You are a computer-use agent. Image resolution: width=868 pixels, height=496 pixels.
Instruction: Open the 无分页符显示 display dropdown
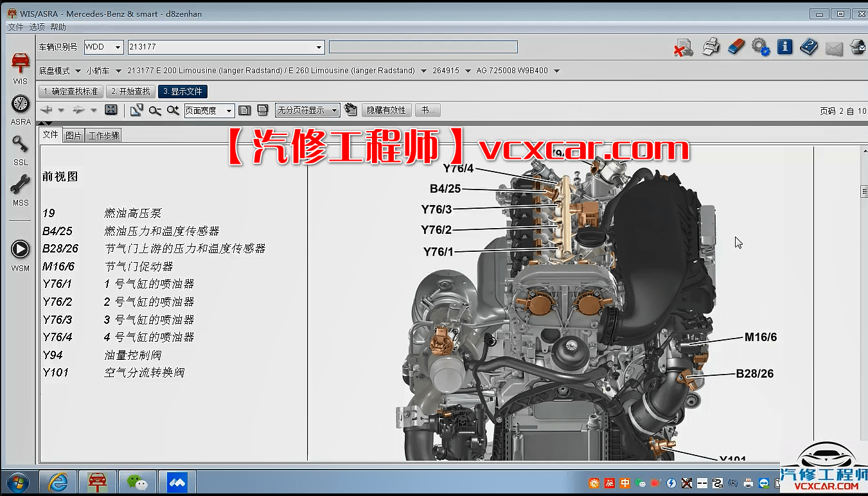coord(307,110)
